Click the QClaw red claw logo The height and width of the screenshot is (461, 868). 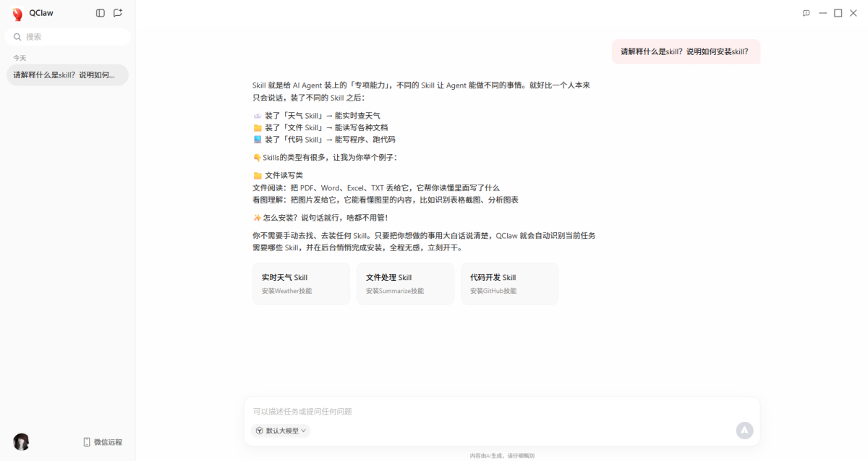pyautogui.click(x=17, y=14)
